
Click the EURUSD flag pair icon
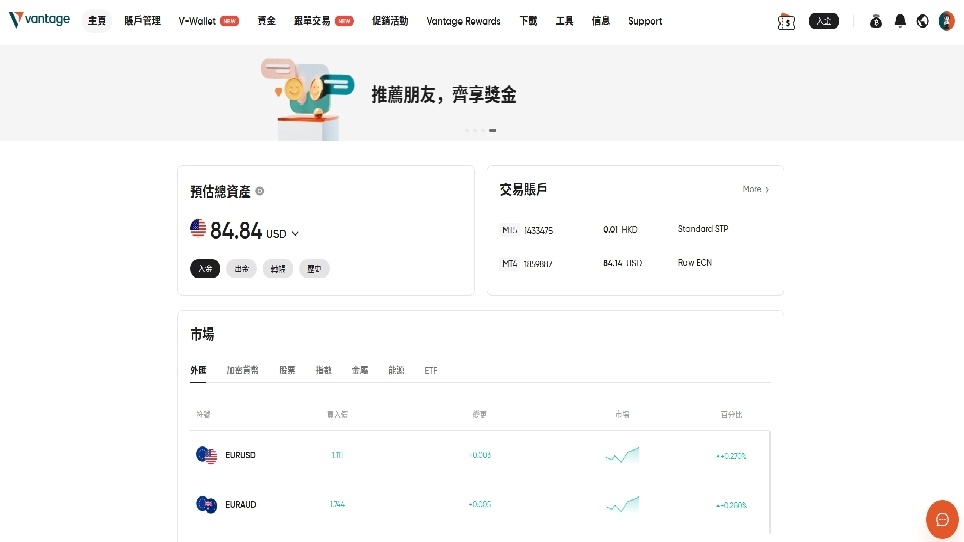207,455
